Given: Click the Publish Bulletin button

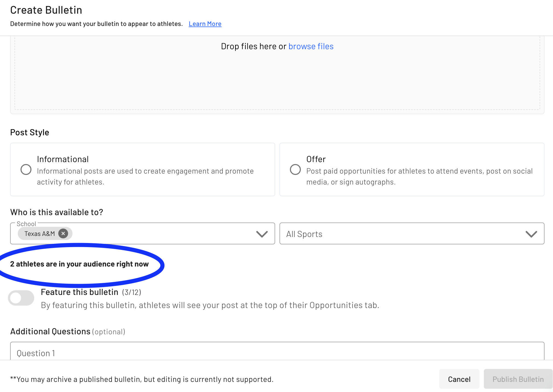Looking at the screenshot, I should pyautogui.click(x=518, y=379).
